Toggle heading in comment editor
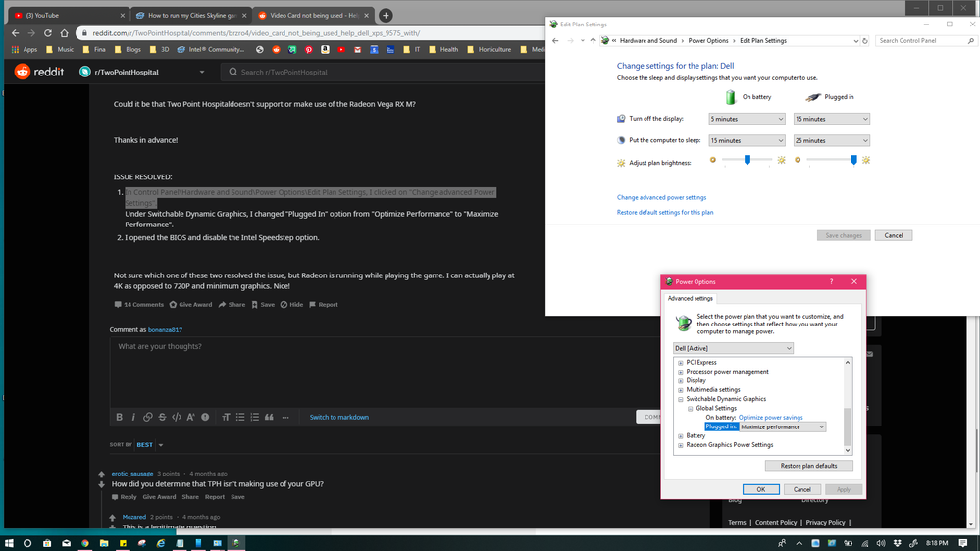Image resolution: width=980 pixels, height=551 pixels. pos(226,417)
